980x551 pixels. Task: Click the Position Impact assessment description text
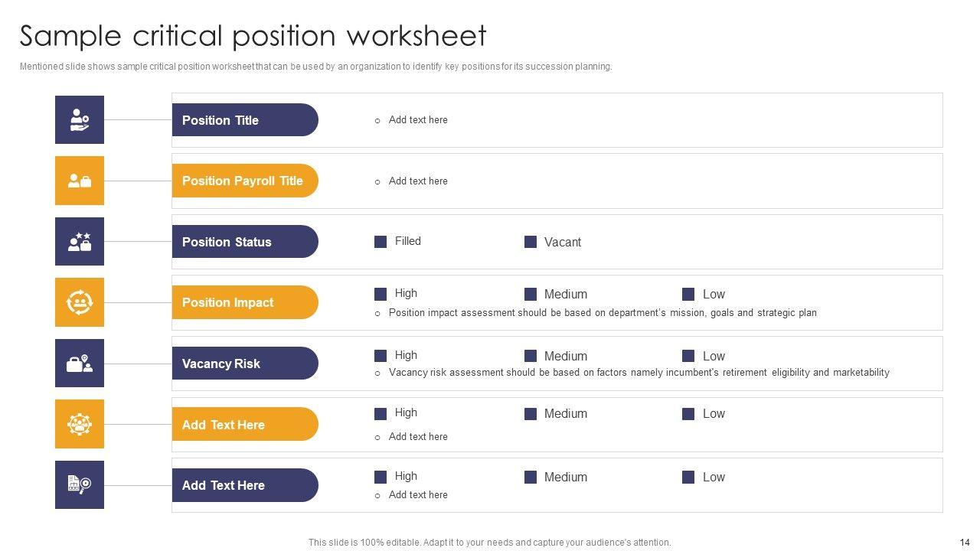603,313
